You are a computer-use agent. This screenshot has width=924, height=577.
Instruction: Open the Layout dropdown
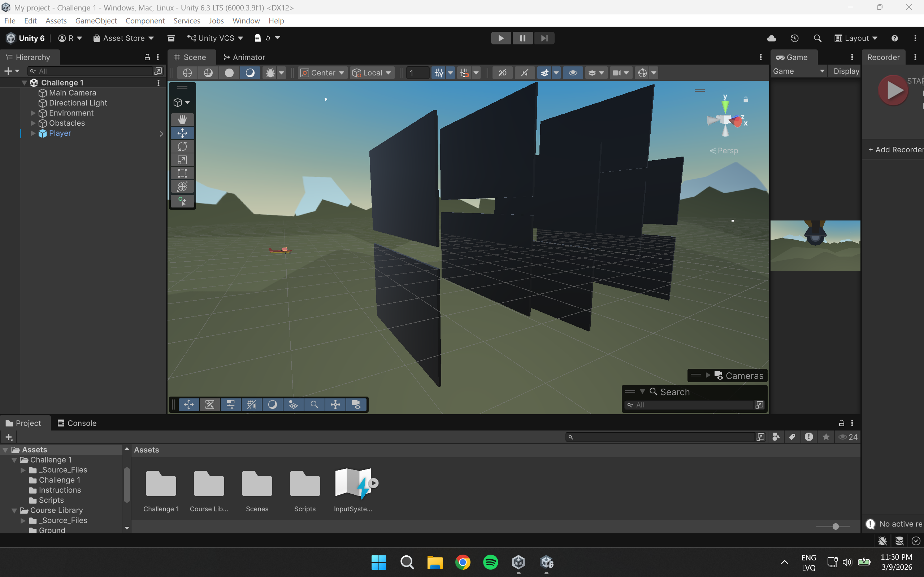(x=856, y=38)
